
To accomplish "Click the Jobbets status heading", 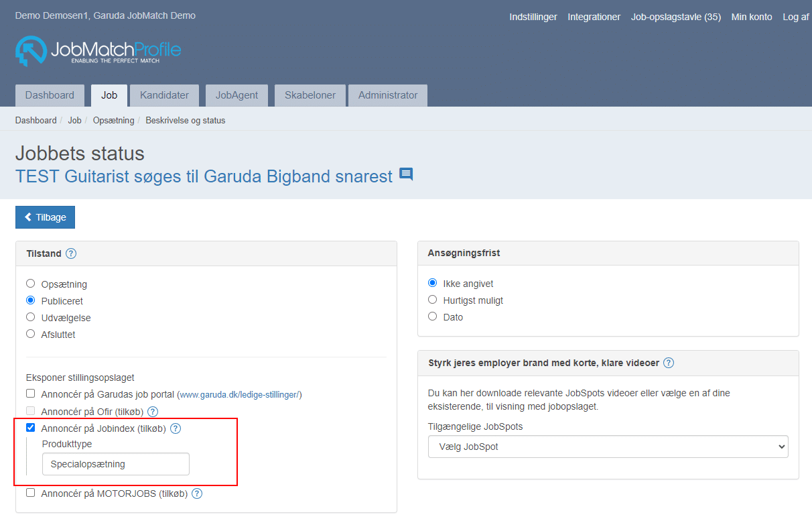I will 80,153.
